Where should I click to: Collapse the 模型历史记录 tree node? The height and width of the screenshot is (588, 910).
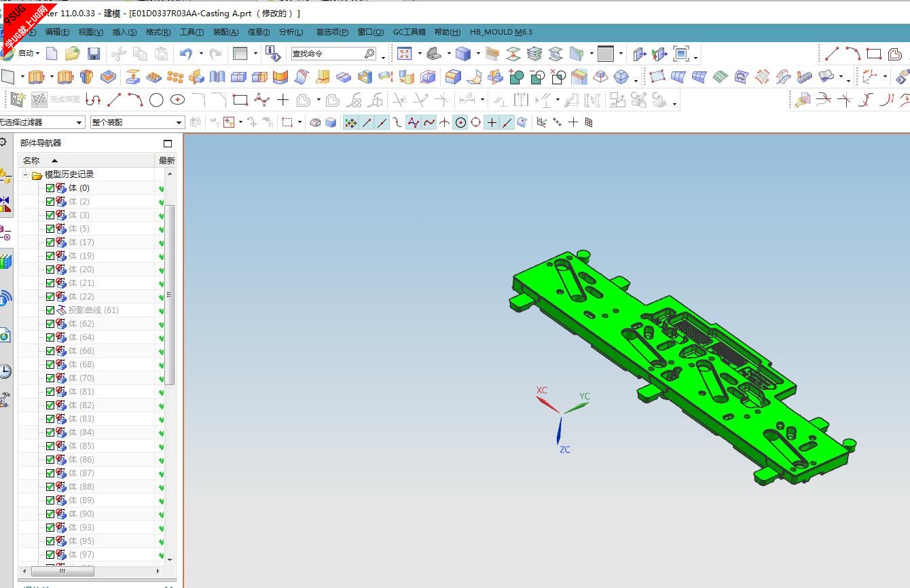[26, 174]
